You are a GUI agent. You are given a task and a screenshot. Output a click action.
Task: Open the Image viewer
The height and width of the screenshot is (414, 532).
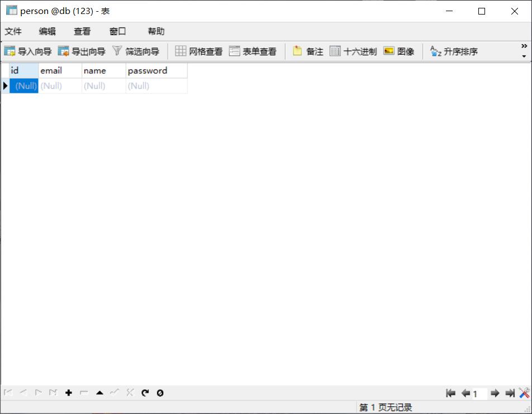(398, 51)
